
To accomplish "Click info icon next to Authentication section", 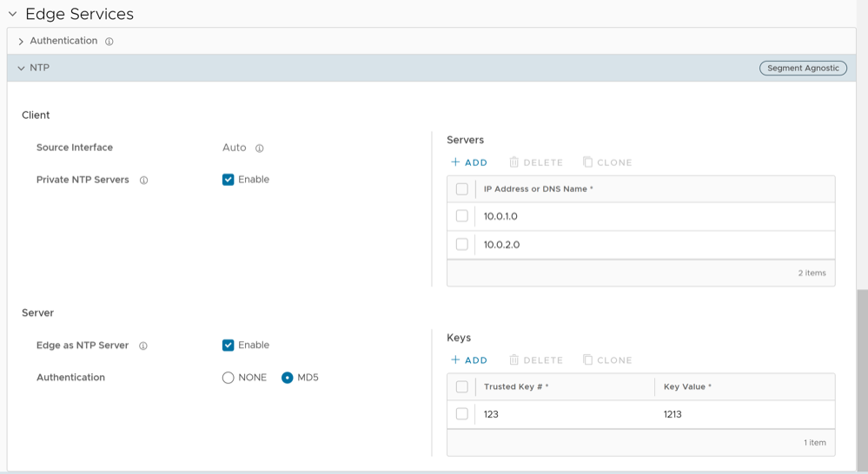I will (x=109, y=42).
